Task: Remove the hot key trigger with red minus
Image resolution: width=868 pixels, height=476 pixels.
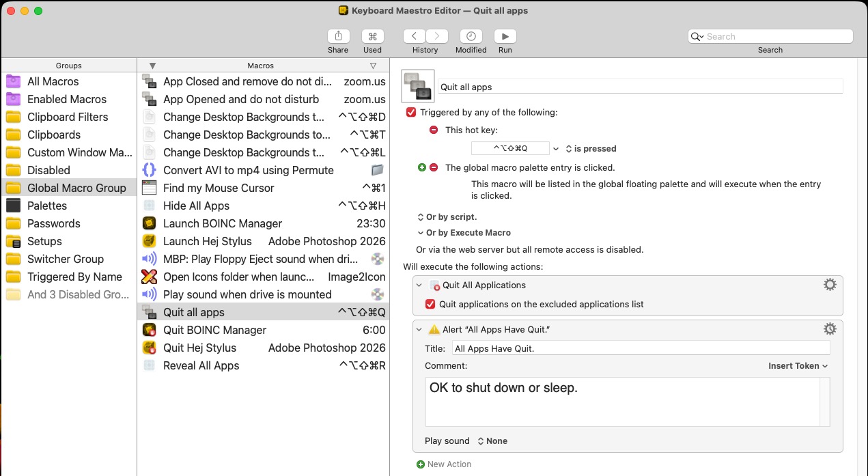Action: 434,130
